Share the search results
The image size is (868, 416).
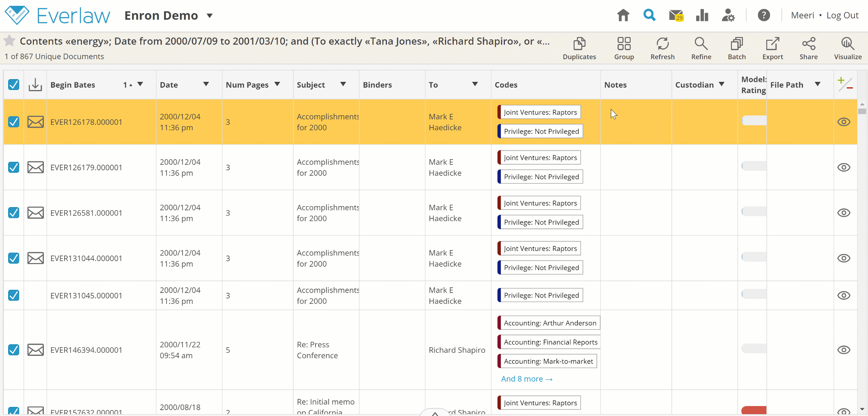808,48
